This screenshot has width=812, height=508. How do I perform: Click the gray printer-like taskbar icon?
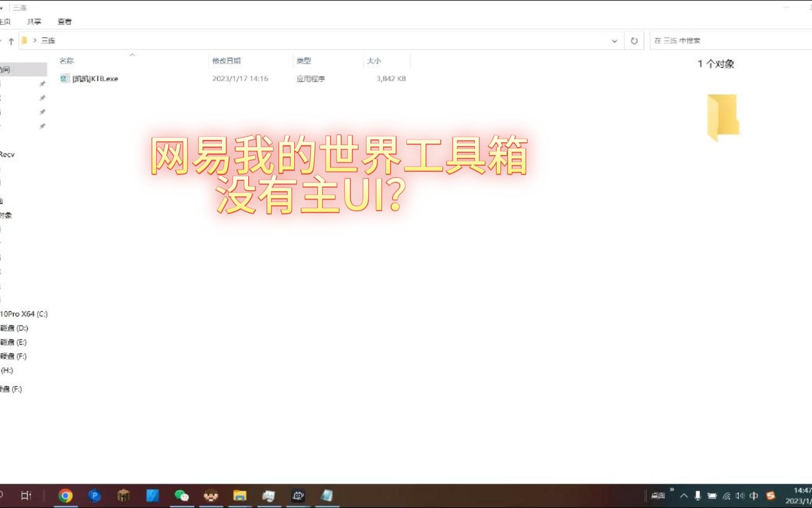(x=269, y=495)
